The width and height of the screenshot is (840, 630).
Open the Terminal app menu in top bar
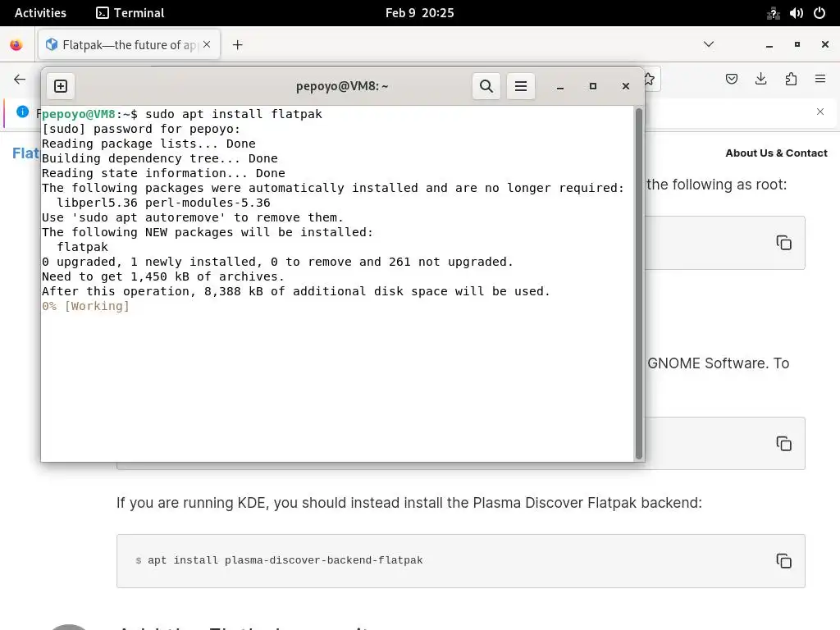130,13
